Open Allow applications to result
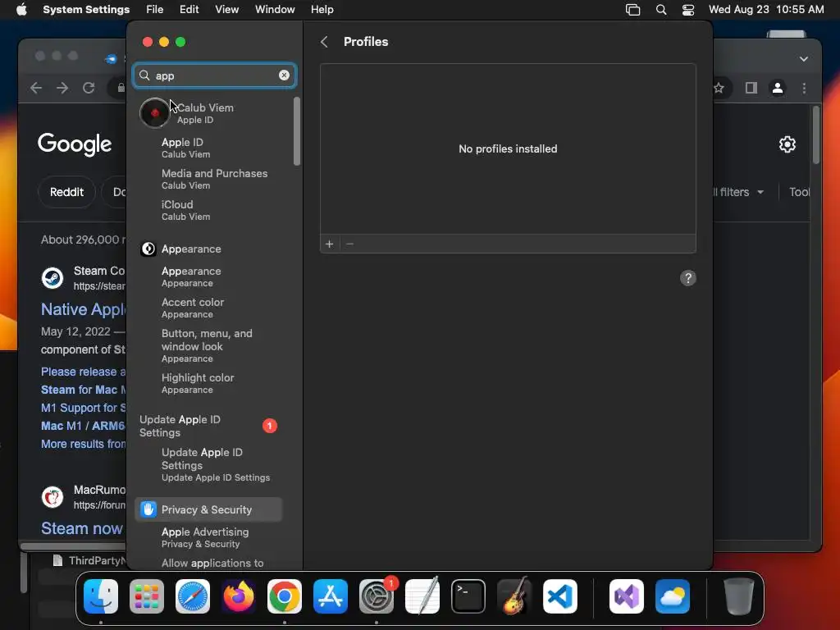840x630 pixels. 212,563
